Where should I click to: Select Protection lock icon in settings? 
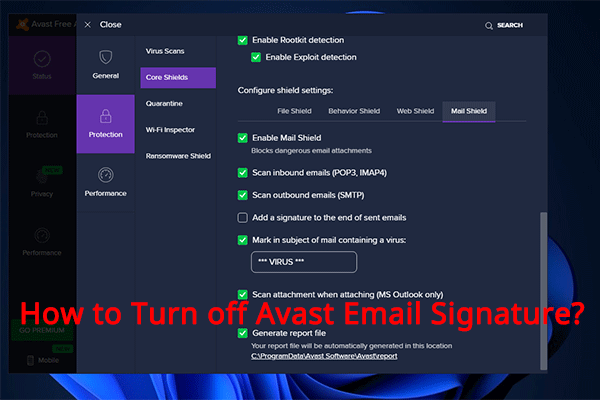(106, 116)
